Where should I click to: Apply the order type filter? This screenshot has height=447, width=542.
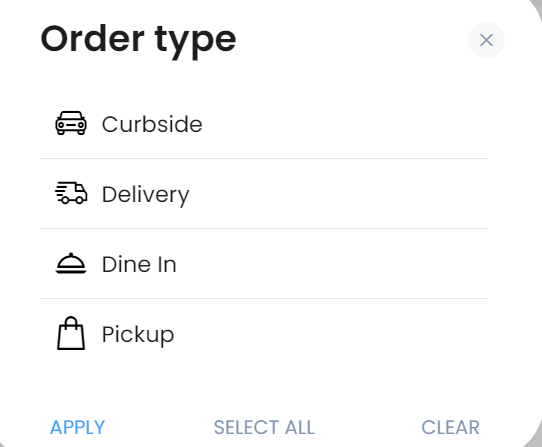(x=77, y=427)
